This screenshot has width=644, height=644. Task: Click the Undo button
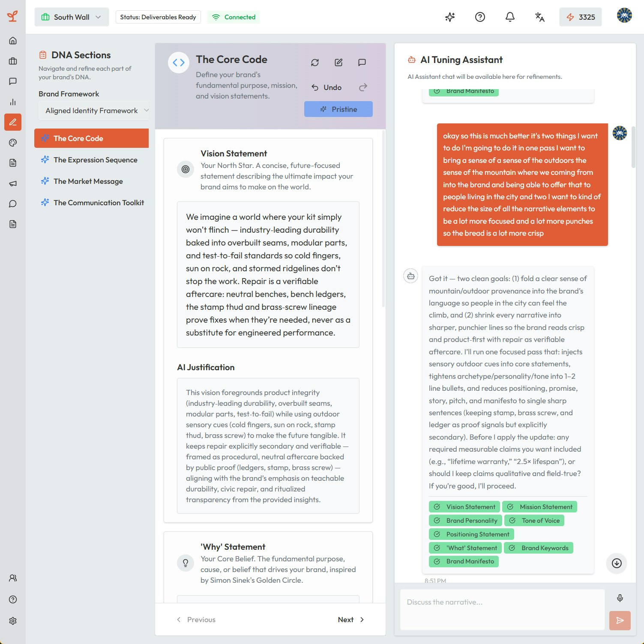pos(326,87)
